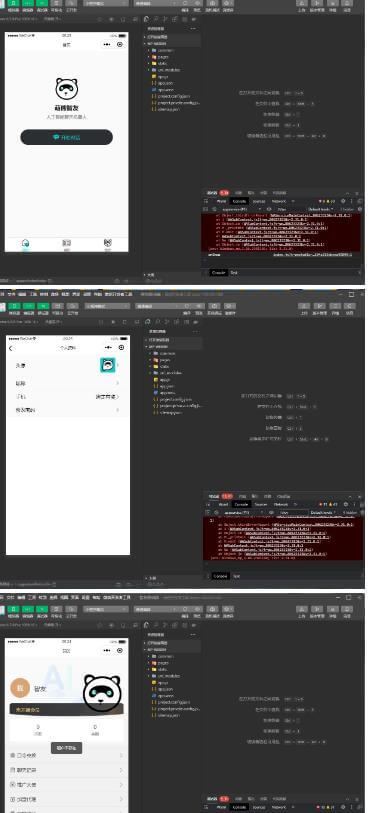Click 清缓存 toolbar icon in profile-page window
The height and width of the screenshot is (813, 369).
[x=230, y=306]
